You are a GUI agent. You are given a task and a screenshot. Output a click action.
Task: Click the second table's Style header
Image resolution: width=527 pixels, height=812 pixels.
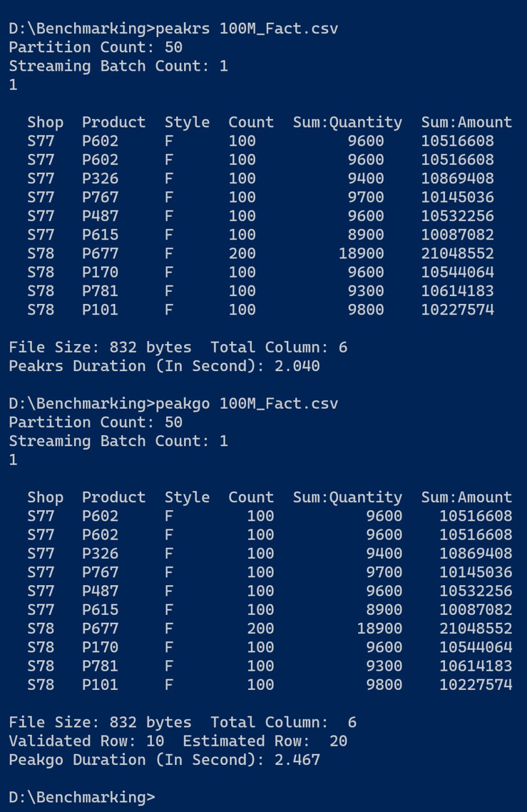coord(187,497)
